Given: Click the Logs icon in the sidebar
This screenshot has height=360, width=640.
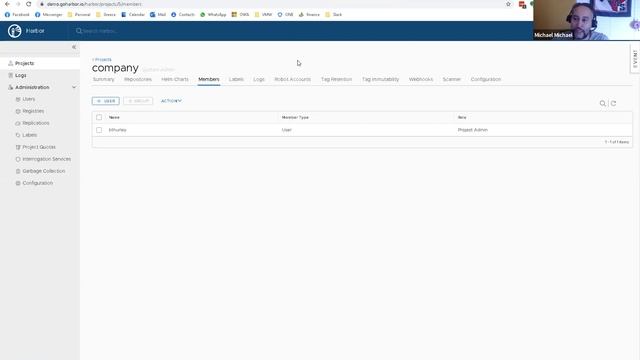Looking at the screenshot, I should tap(11, 76).
